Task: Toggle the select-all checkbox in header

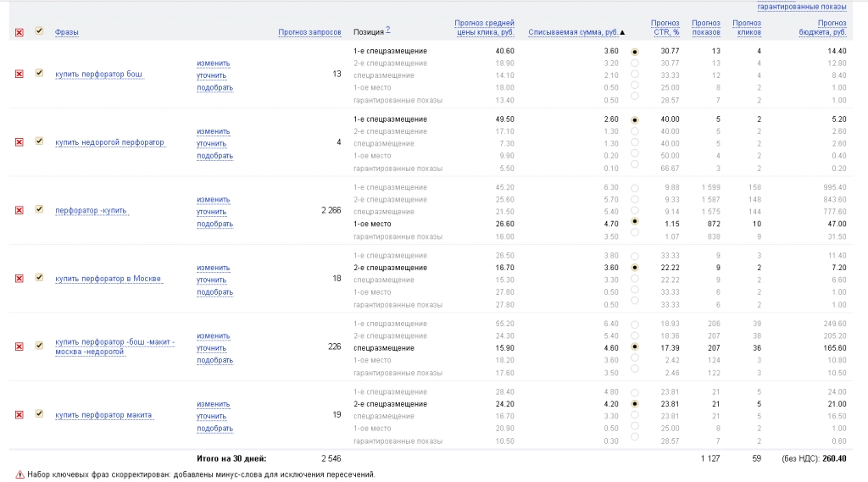Action: click(x=39, y=31)
